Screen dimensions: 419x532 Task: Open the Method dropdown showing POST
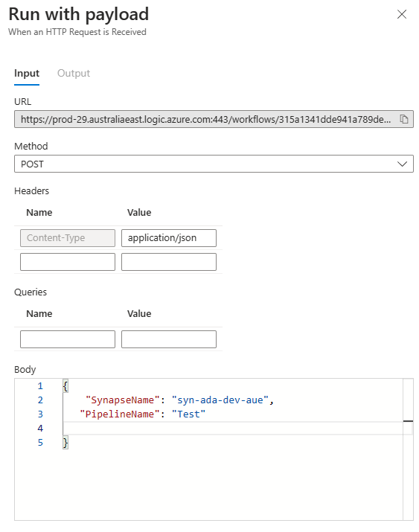click(214, 164)
